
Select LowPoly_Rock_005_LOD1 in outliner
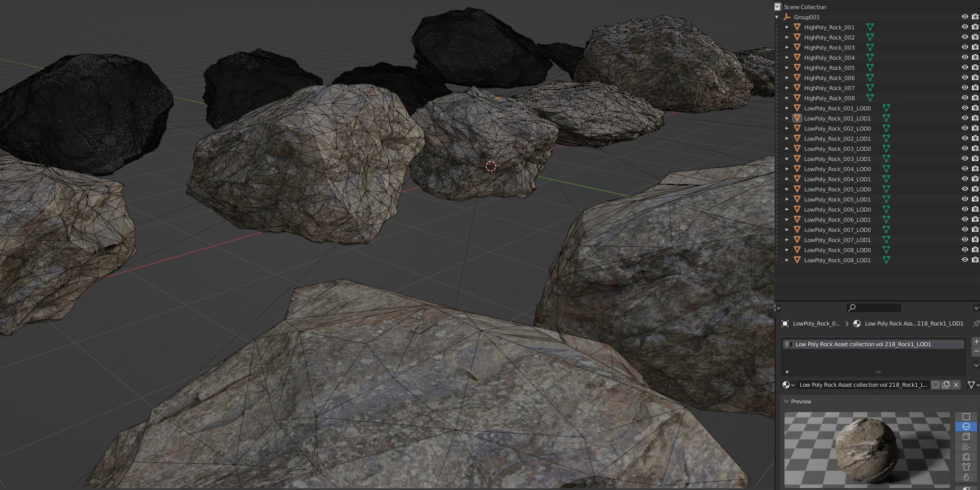coord(837,199)
